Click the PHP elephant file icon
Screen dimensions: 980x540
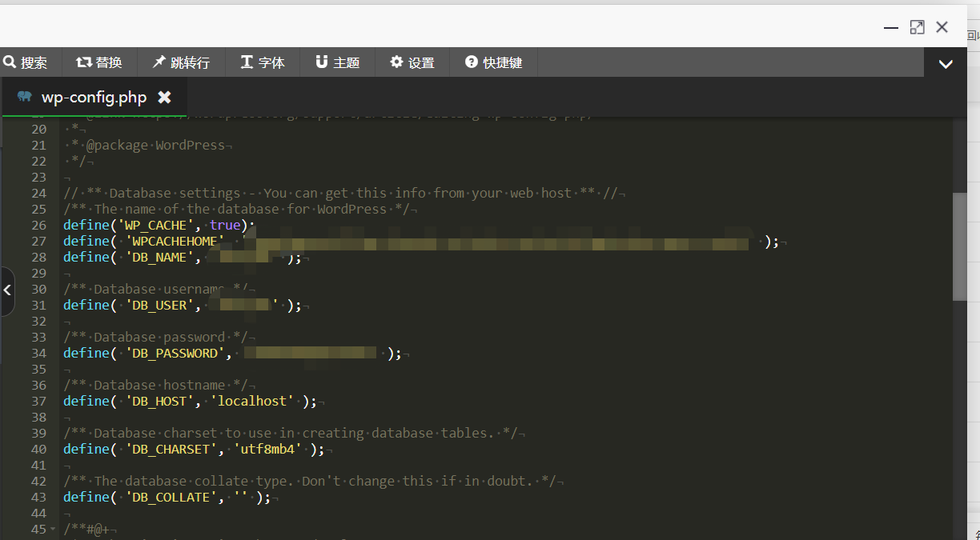click(x=25, y=97)
